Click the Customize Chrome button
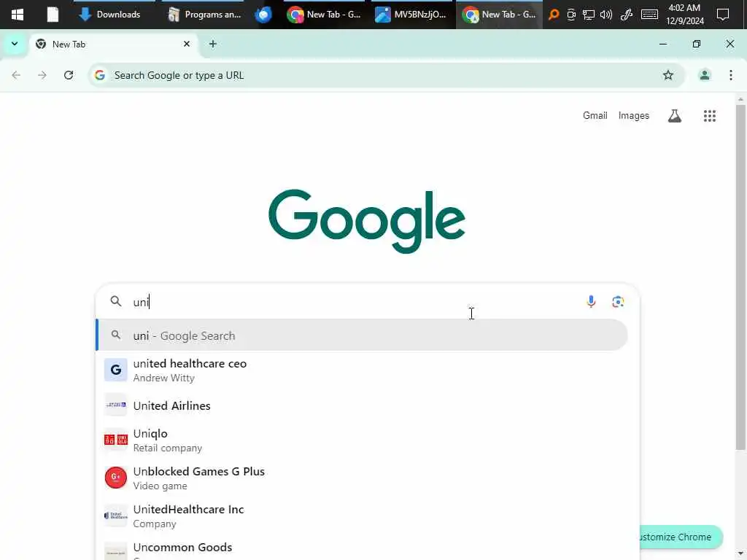The width and height of the screenshot is (747, 560). point(680,537)
